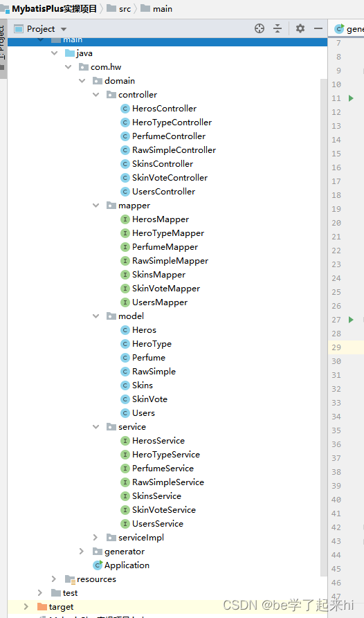
Task: Click SkinsService interface icon
Action: pos(125,496)
